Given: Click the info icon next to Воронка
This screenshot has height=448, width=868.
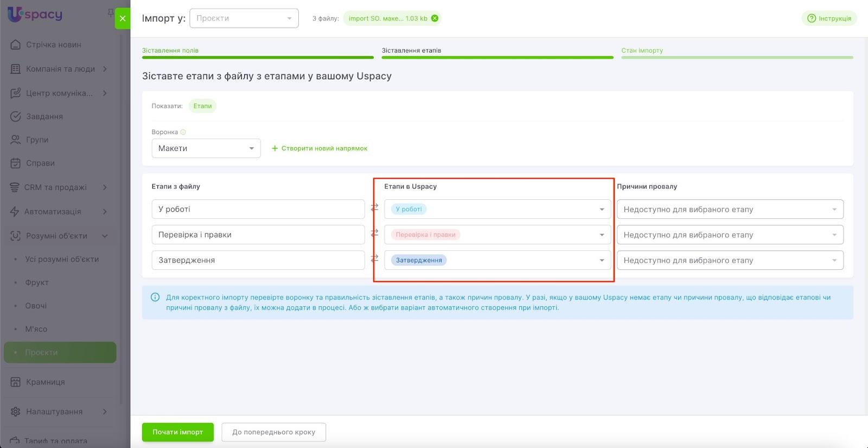Looking at the screenshot, I should (x=183, y=132).
